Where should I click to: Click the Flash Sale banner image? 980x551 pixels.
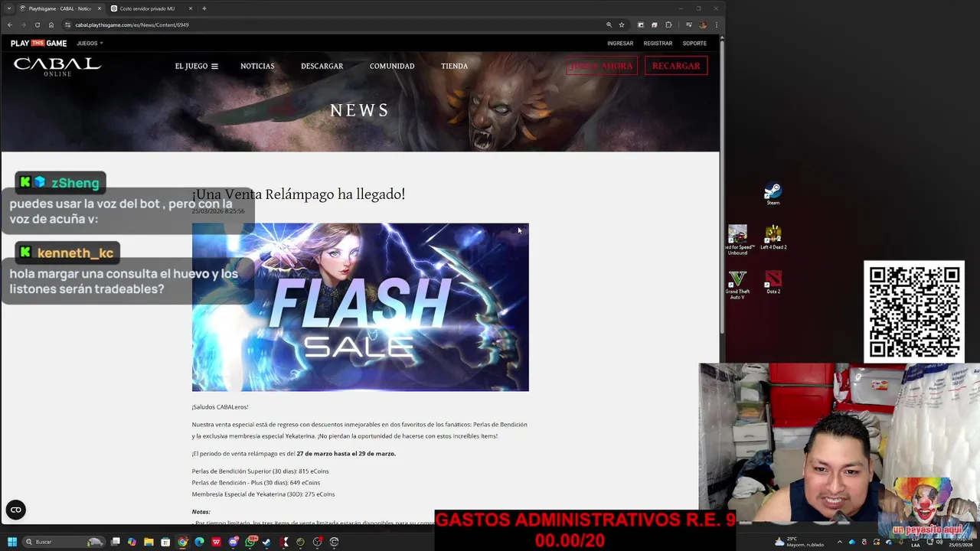click(360, 307)
